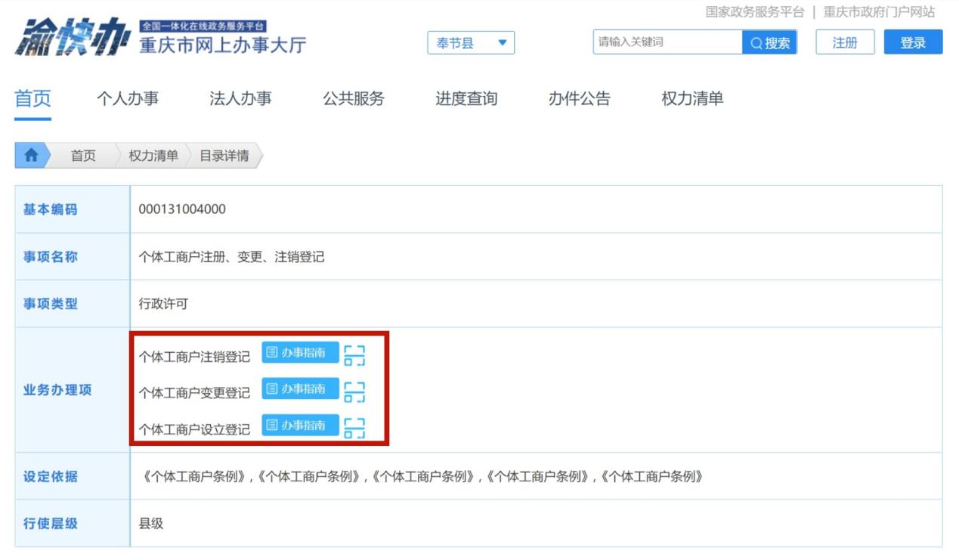959x560 pixels.
Task: Switch to the 个人办事 tab
Action: (x=128, y=98)
